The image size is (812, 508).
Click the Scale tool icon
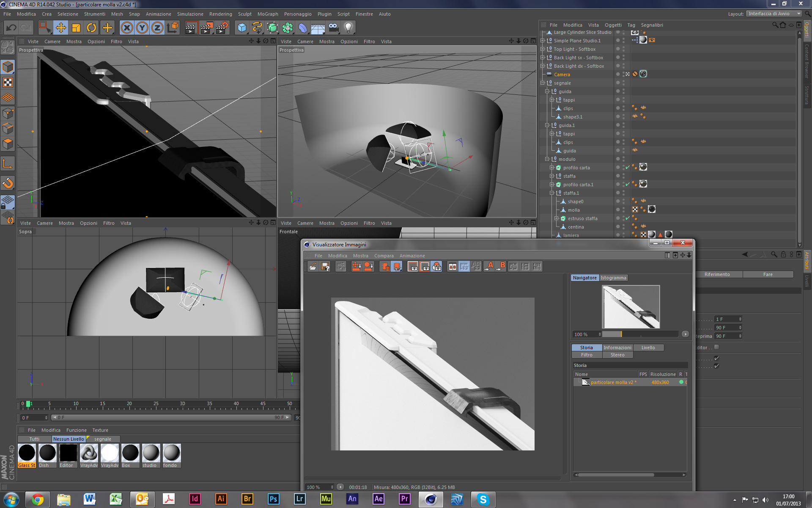(x=76, y=28)
